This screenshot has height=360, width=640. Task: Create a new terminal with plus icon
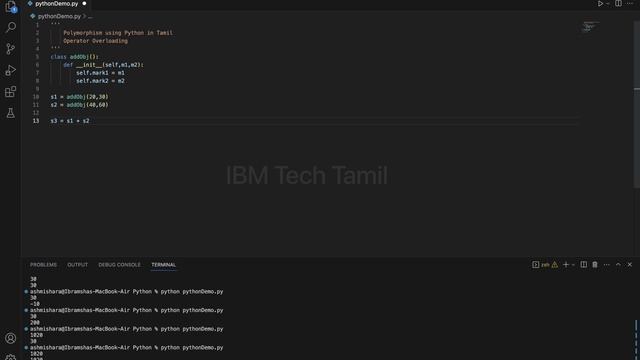566,265
